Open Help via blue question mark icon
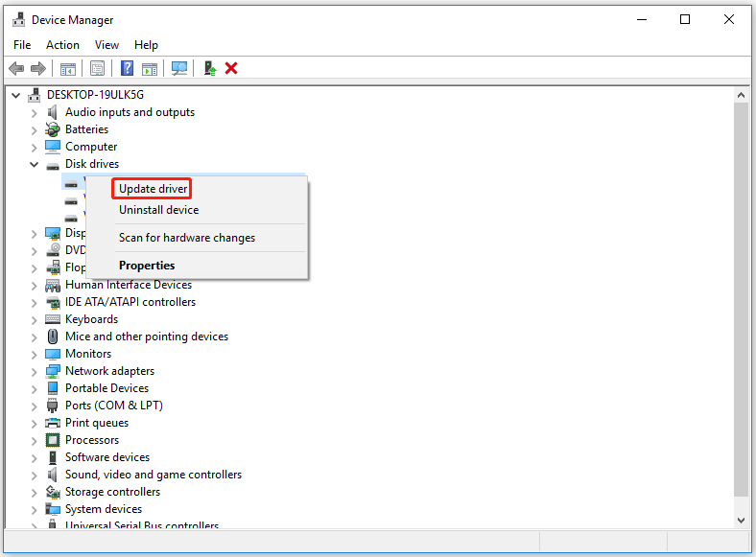Screen dimensions: 756x557 (127, 68)
